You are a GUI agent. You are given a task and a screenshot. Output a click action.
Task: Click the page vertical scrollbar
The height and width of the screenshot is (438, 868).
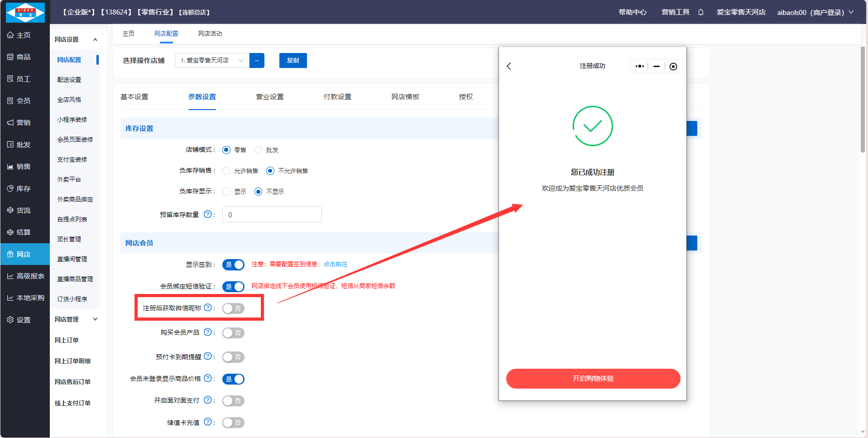(x=863, y=100)
